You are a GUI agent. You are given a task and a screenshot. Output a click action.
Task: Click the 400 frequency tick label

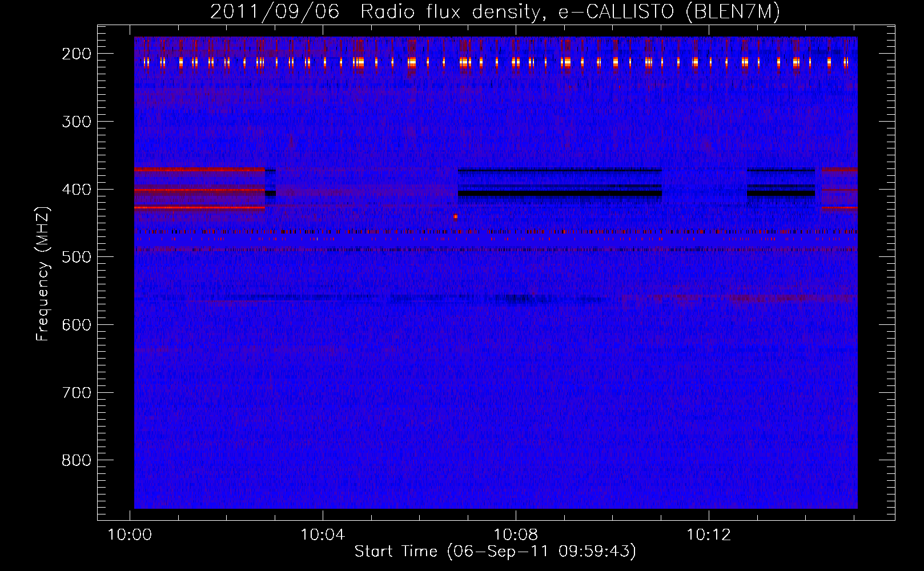click(76, 190)
